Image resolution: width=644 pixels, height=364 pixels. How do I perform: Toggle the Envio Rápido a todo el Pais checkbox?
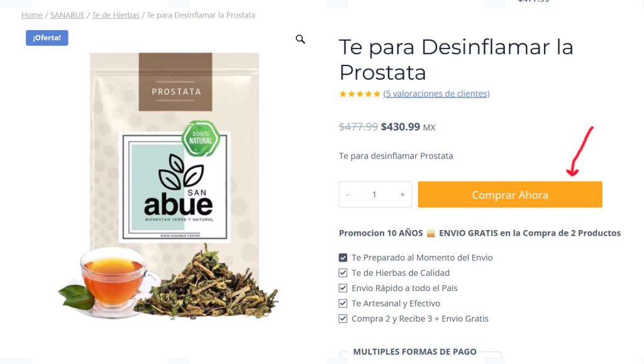click(343, 288)
